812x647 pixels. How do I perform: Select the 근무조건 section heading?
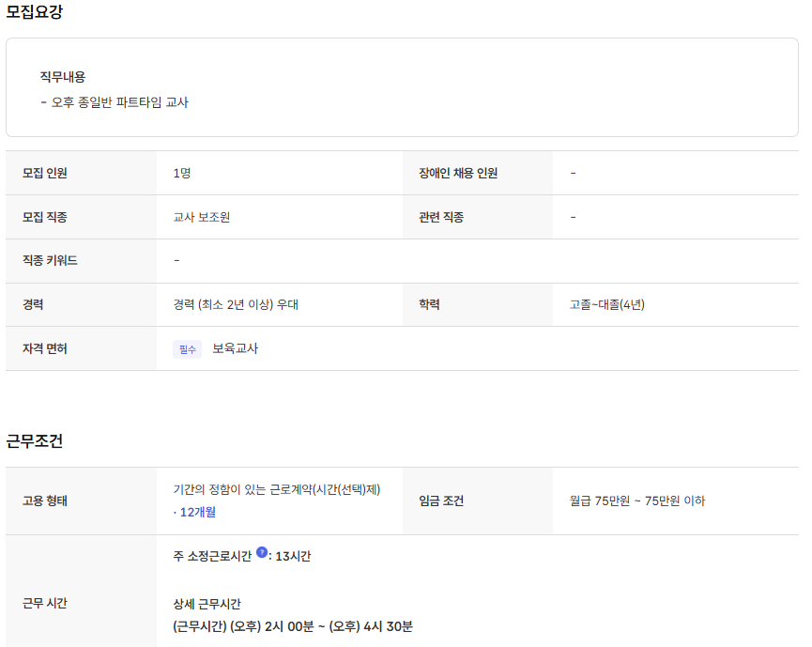click(34, 440)
